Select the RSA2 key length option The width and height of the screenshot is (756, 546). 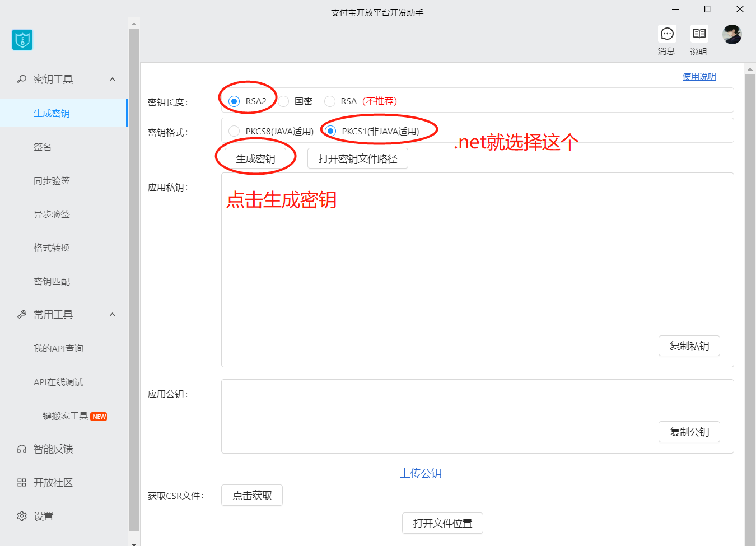(234, 101)
